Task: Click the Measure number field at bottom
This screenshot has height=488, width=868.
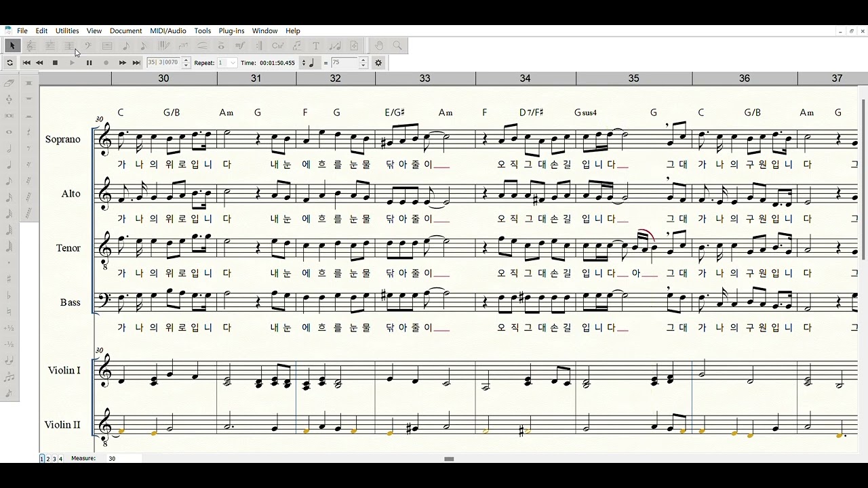Action: [x=124, y=459]
